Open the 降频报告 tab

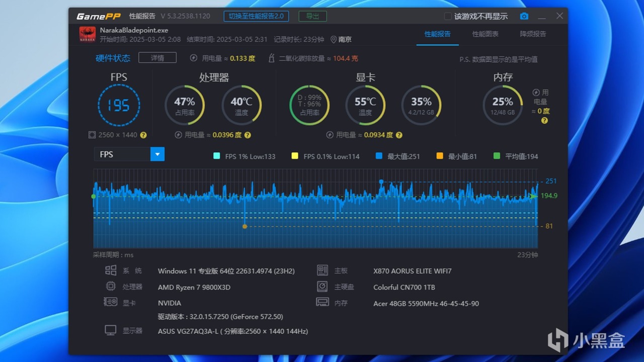point(533,34)
